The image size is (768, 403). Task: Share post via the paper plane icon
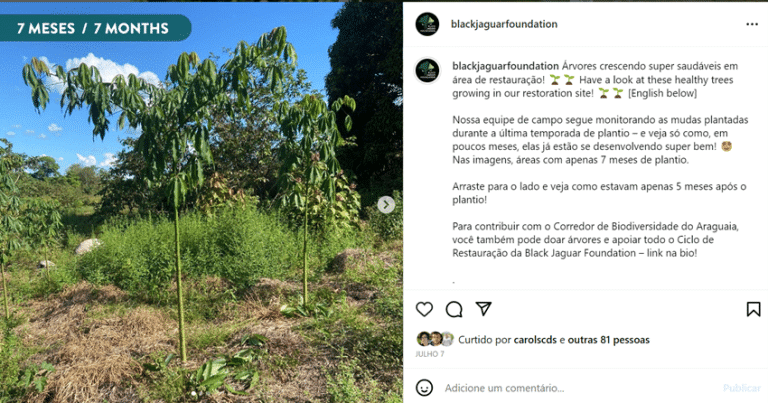click(483, 308)
